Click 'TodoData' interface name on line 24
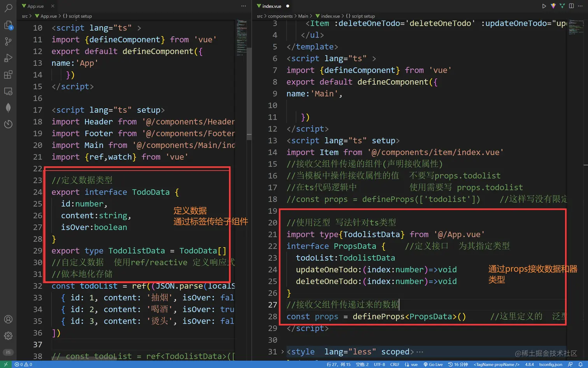Screen dimensions: 588x368 [x=151, y=192]
